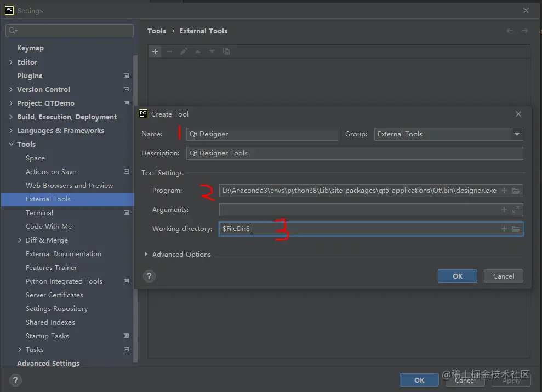Click Cancel in the Create Tool dialog

503,276
